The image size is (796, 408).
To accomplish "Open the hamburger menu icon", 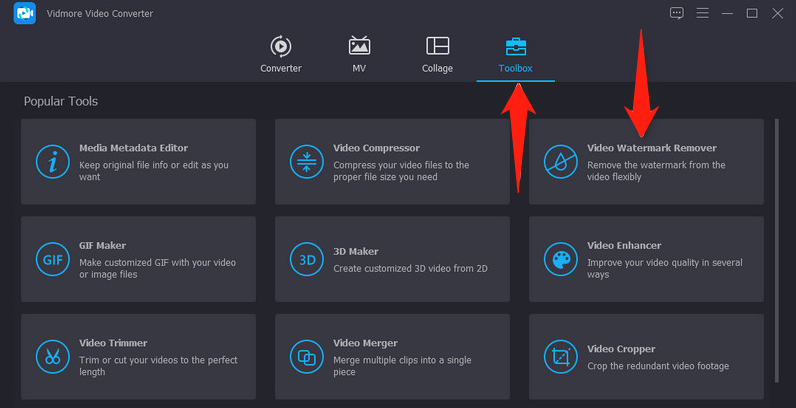I will pos(702,13).
